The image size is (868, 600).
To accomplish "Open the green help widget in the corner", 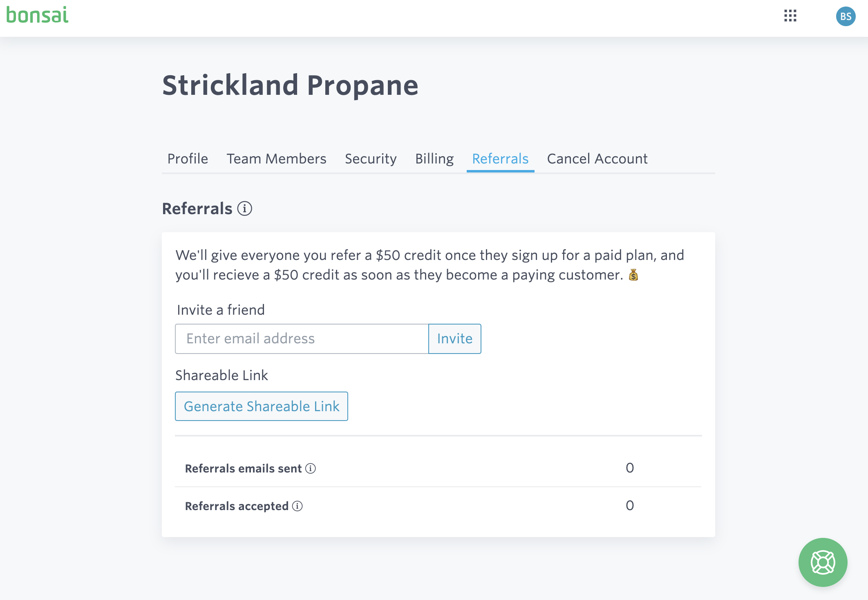I will 823,562.
